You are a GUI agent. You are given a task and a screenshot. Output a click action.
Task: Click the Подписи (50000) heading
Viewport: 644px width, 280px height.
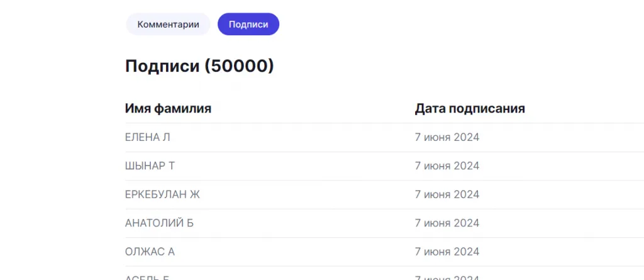[199, 65]
